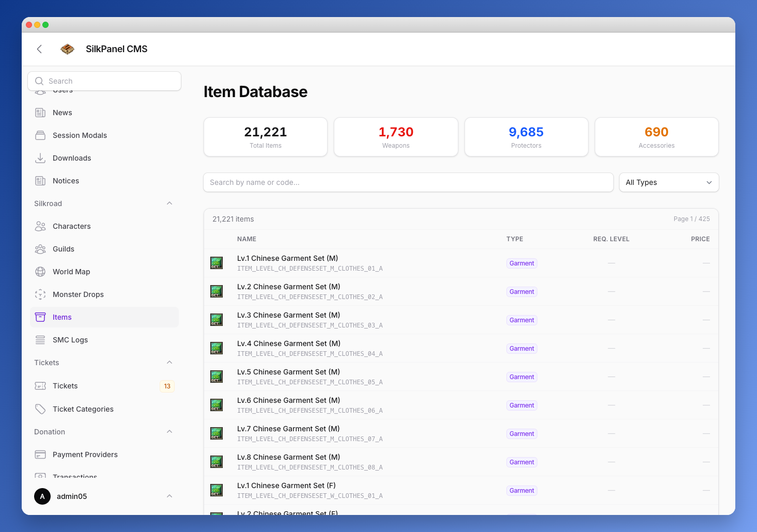Click the Lv.5 Chinese Garment Set (M) row

tap(461, 377)
